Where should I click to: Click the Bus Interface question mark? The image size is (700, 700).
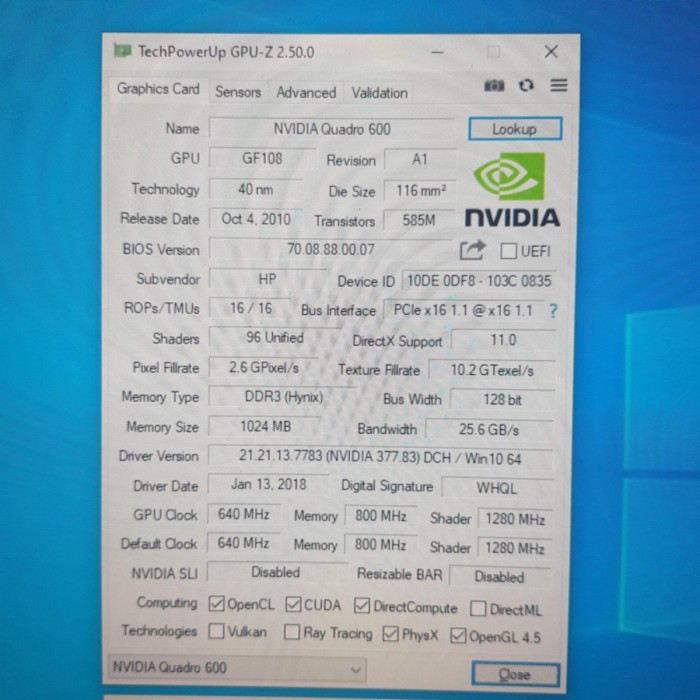[553, 310]
